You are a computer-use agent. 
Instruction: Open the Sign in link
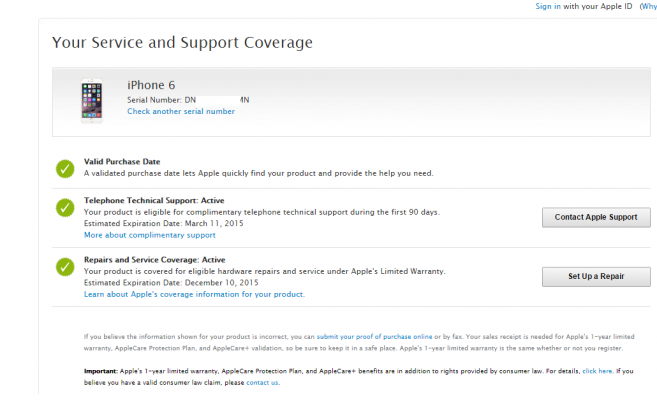548,6
